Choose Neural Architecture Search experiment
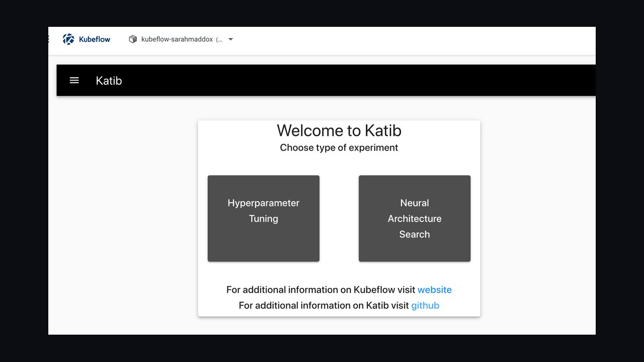Screen dimensions: 644x362 click(x=414, y=218)
